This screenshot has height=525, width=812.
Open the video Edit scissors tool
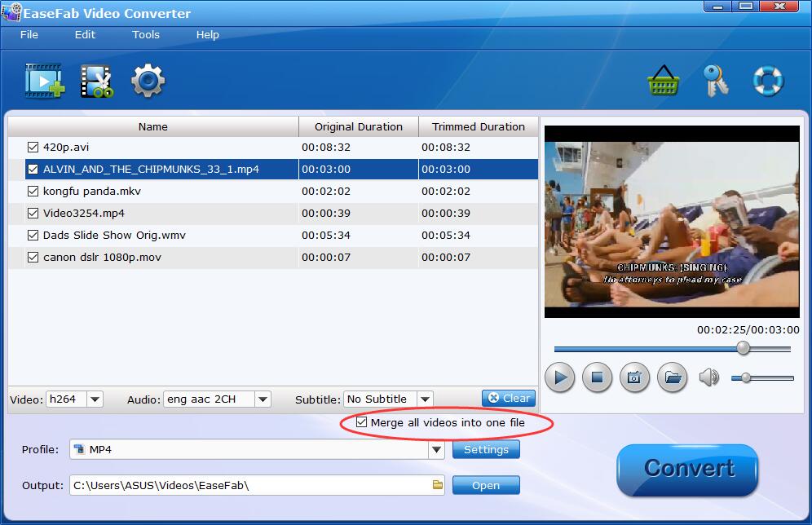pyautogui.click(x=97, y=81)
